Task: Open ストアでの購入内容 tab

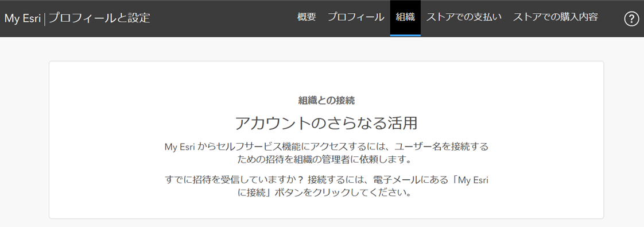Action: (x=555, y=17)
